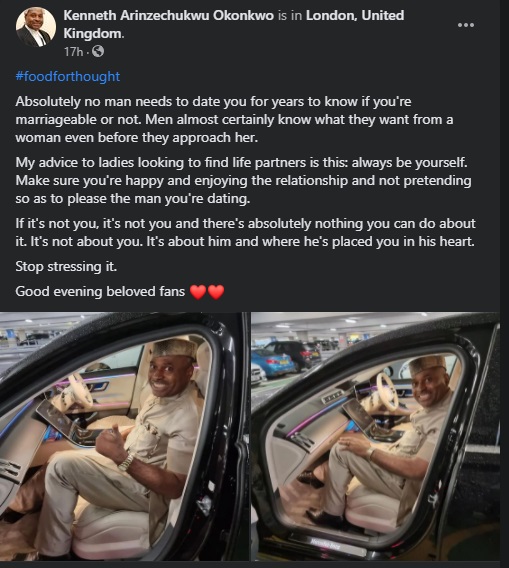The image size is (509, 568).
Task: Click the paragraph starting 'Absolutely no man needs'
Action: pyautogui.click(x=234, y=120)
